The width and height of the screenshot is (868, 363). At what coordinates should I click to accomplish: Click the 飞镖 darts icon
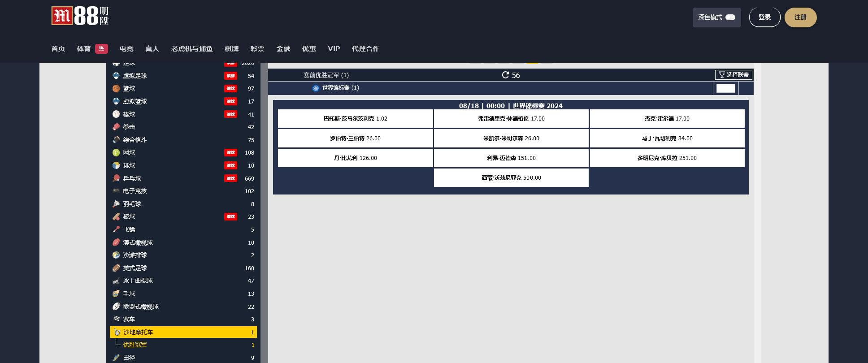coord(116,229)
